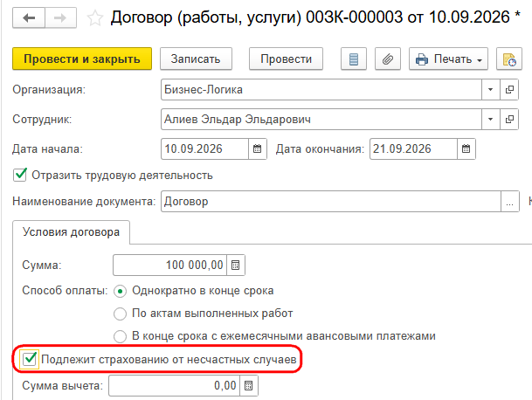This screenshot has width=532, height=400.
Task: Select В конце срока с ежемесячными авансовыми платежами
Action: [120, 336]
